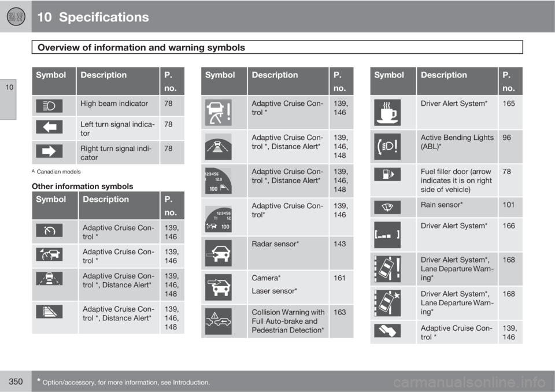Click 'High beam indicator' description
The width and height of the screenshot is (555, 392).
tap(114, 103)
